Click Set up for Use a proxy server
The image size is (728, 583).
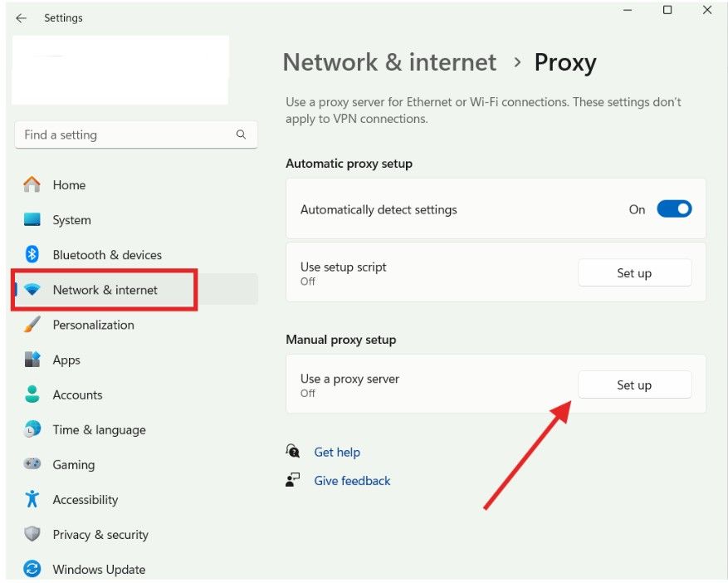[x=634, y=385]
